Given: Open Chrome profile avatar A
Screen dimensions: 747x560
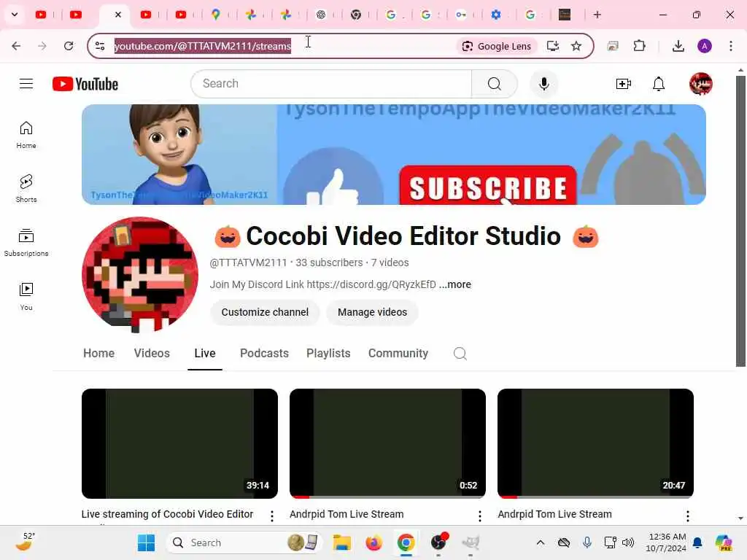Looking at the screenshot, I should [x=705, y=46].
